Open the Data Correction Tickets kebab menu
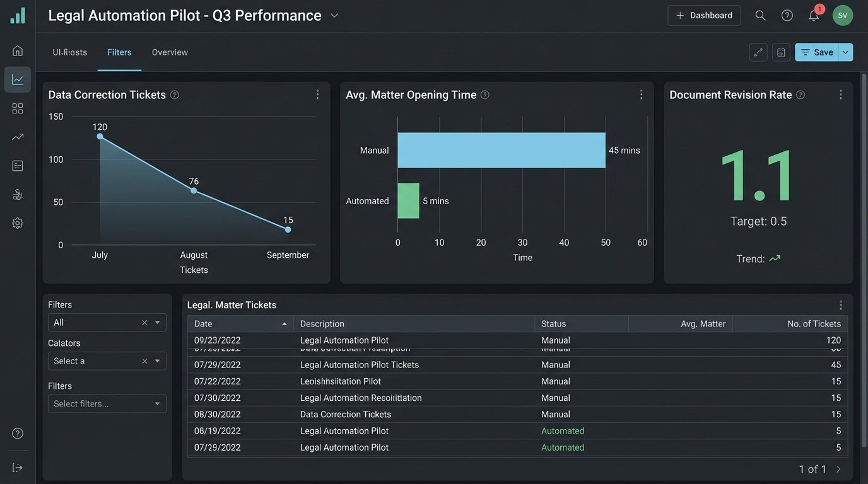The image size is (868, 484). click(317, 93)
